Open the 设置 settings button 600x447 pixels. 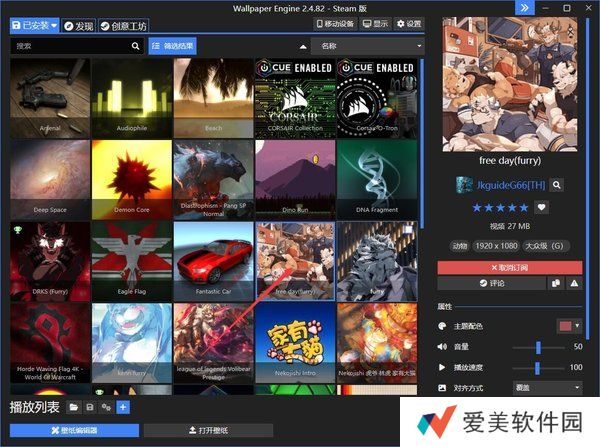coord(409,24)
